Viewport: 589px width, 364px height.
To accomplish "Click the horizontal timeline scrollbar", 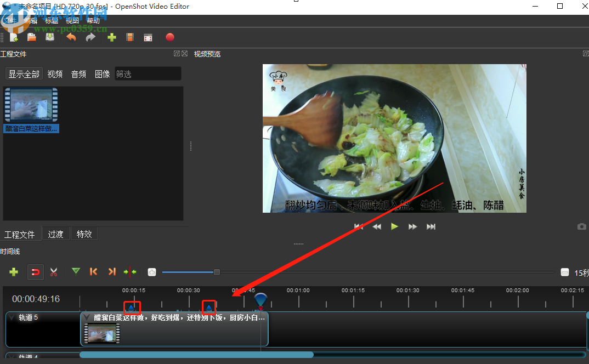I will 196,354.
